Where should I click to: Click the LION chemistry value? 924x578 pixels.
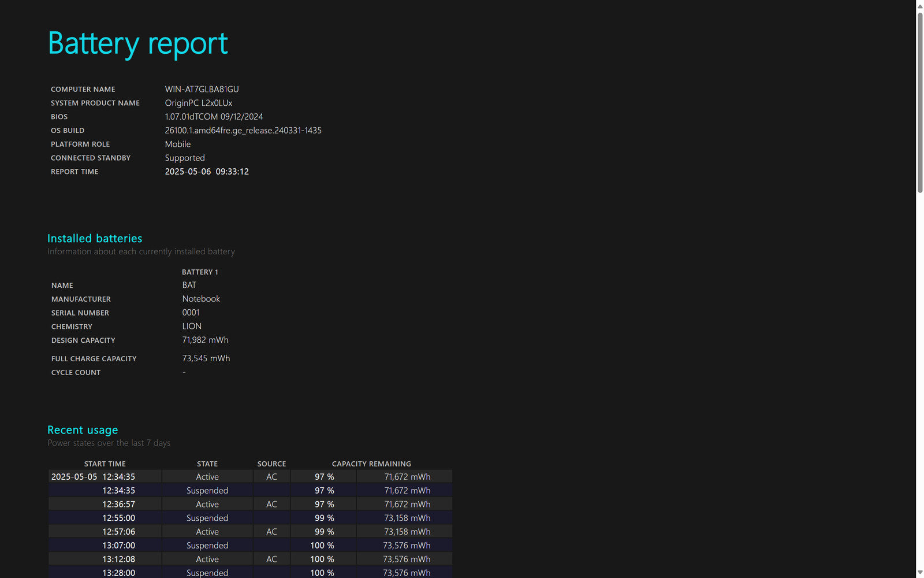click(192, 327)
